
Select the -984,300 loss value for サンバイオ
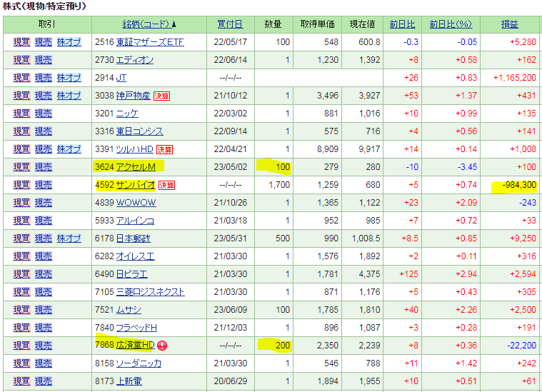coord(519,185)
